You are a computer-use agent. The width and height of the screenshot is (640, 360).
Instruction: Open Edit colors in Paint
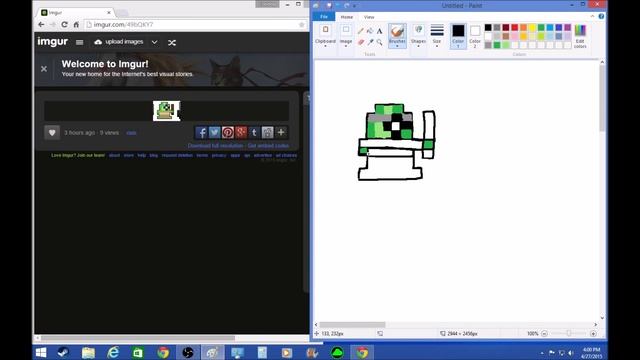pos(580,36)
